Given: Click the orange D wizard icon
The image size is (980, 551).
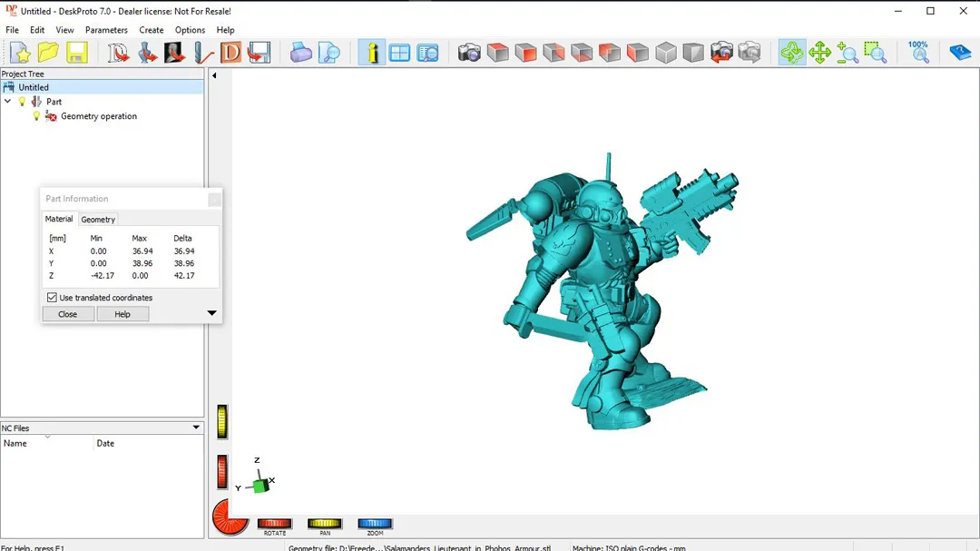Looking at the screenshot, I should [x=230, y=53].
